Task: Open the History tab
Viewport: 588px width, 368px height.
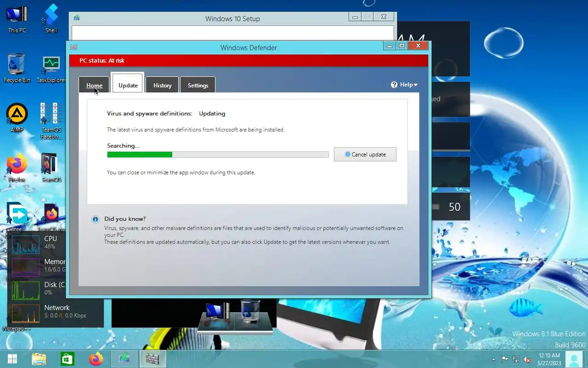Action: pyautogui.click(x=162, y=85)
